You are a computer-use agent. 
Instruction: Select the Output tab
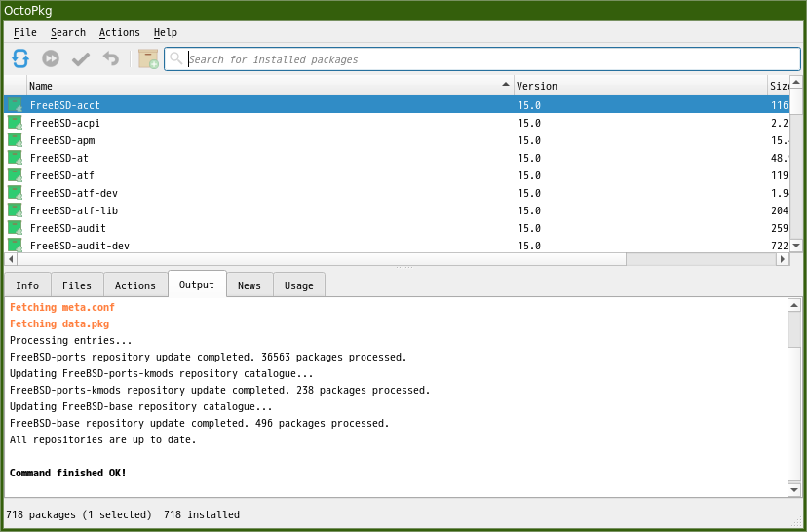[x=197, y=285]
